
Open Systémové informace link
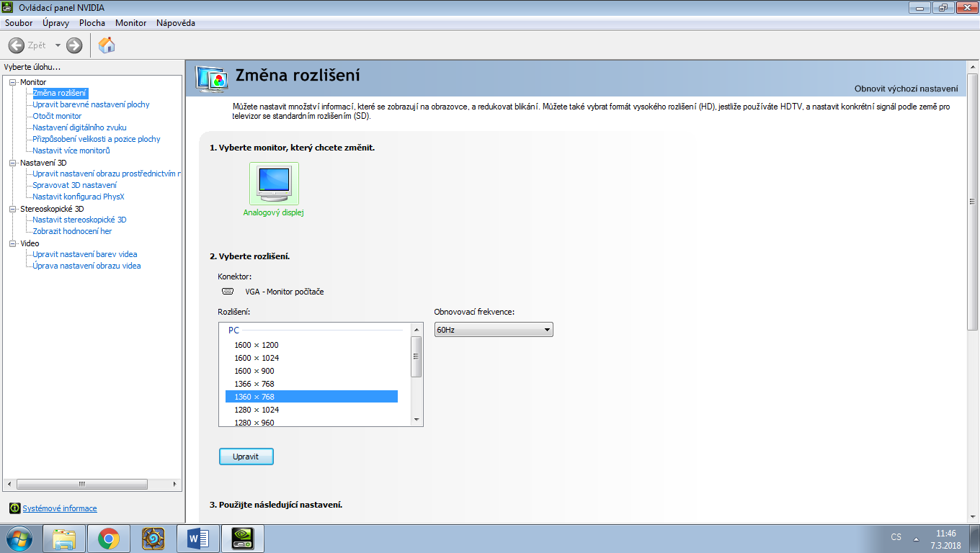click(60, 508)
